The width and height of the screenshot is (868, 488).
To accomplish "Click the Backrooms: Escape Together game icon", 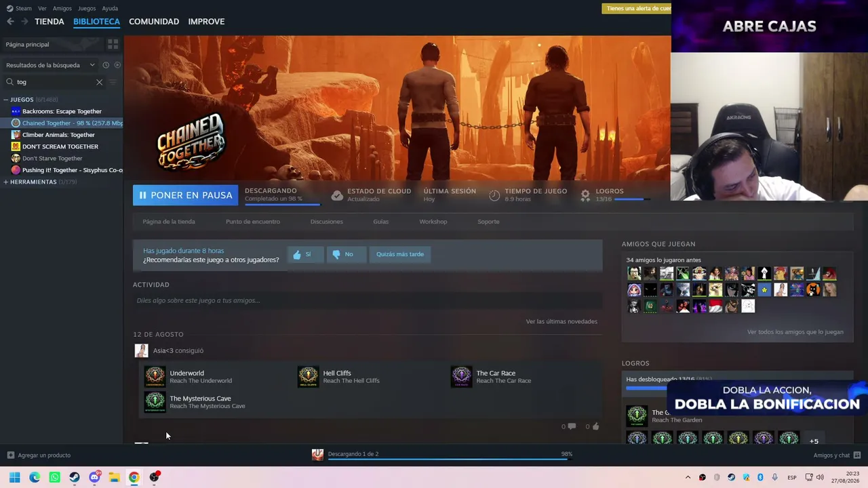I will click(x=16, y=111).
